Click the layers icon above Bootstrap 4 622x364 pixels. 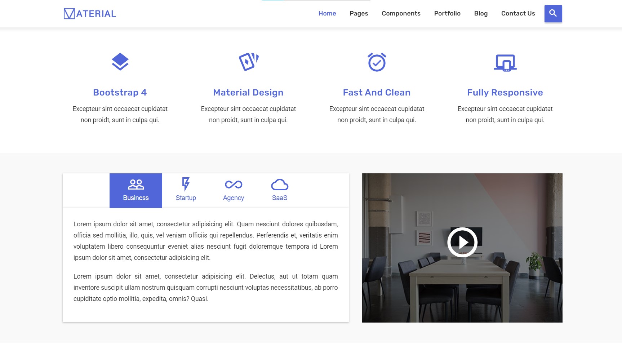click(x=120, y=62)
